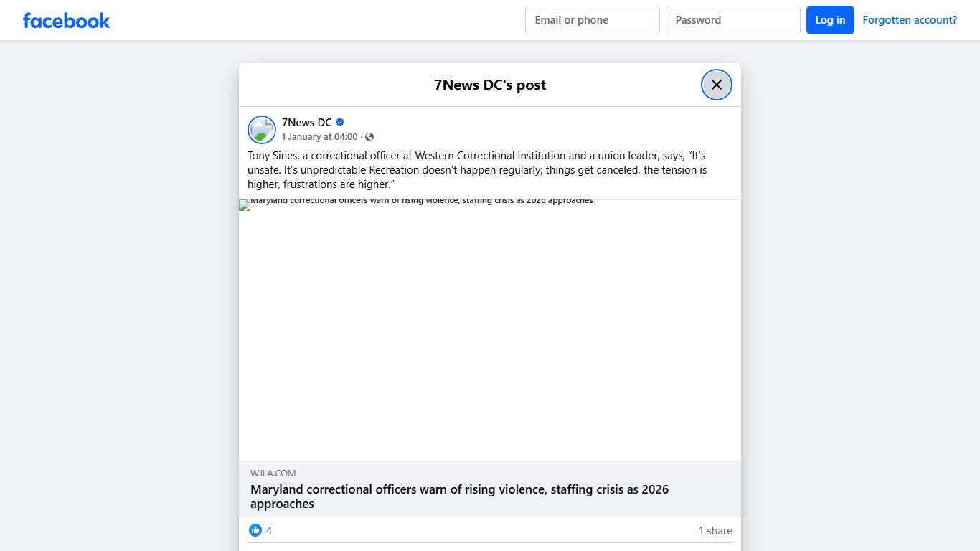The height and width of the screenshot is (551, 980).
Task: Click the "7News DC's post" dialog title
Action: click(490, 85)
